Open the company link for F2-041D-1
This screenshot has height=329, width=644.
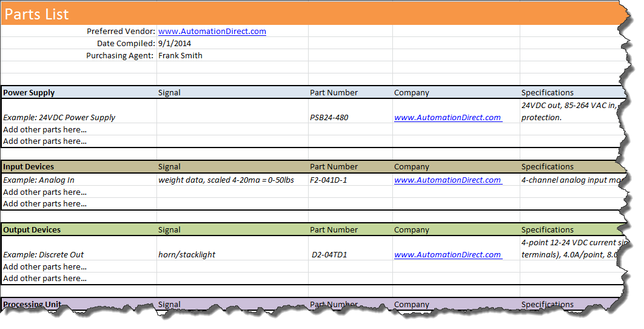click(448, 180)
